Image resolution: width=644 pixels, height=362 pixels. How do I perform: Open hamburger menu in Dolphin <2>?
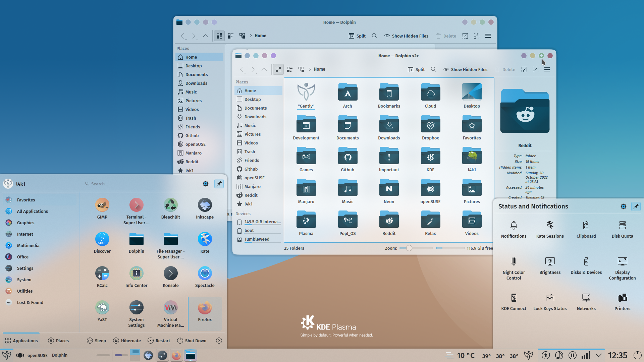[547, 69]
